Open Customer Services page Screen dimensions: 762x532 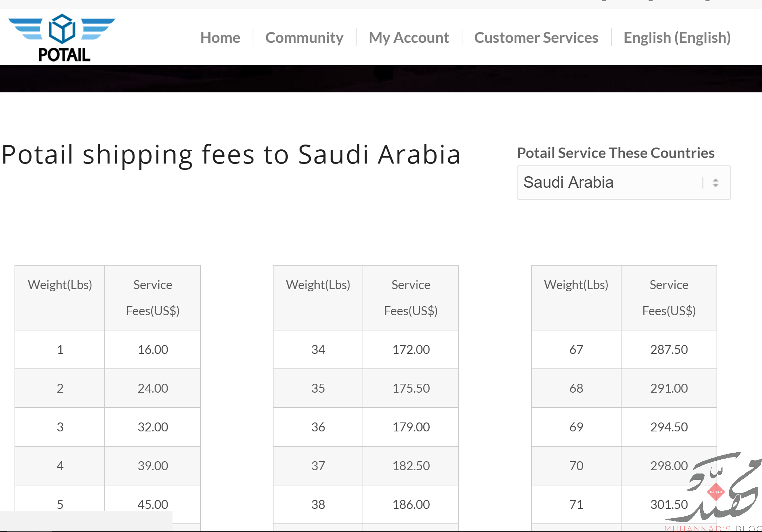536,38
